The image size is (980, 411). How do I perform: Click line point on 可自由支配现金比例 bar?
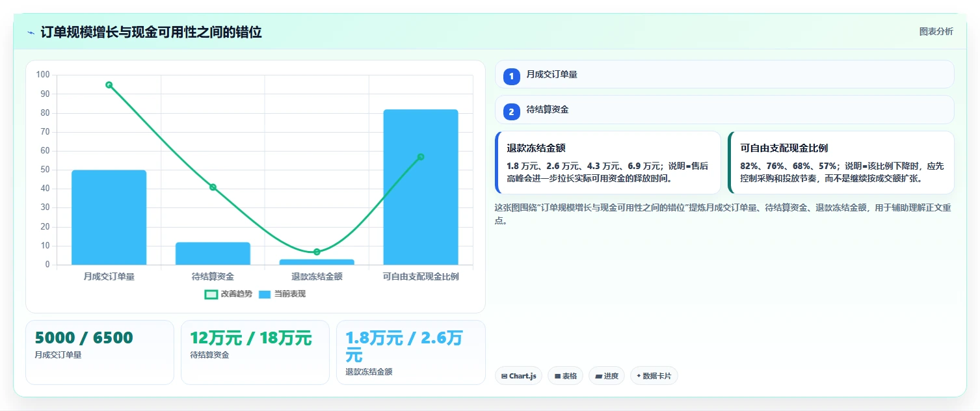point(421,157)
